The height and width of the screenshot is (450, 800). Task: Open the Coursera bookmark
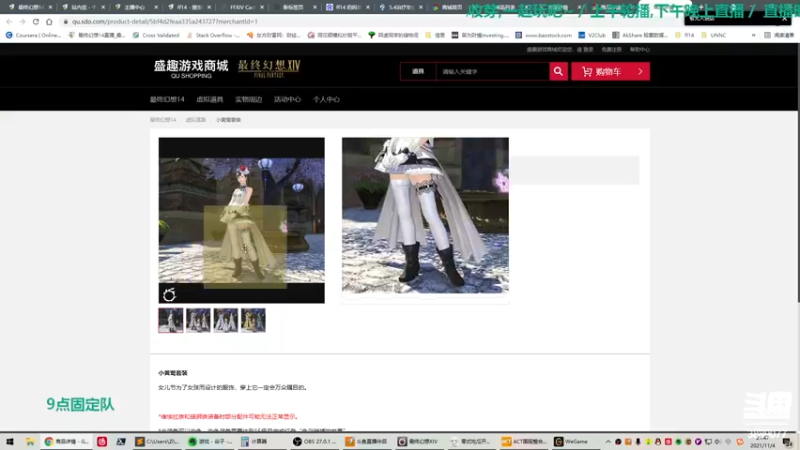click(x=33, y=35)
